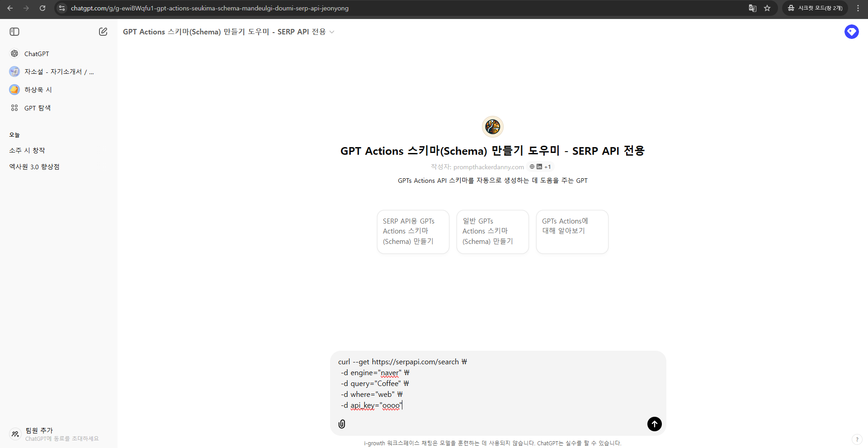Image resolution: width=868 pixels, height=448 pixels.
Task: Open the 자소설 - 자기소개서 GPT
Action: (58, 72)
